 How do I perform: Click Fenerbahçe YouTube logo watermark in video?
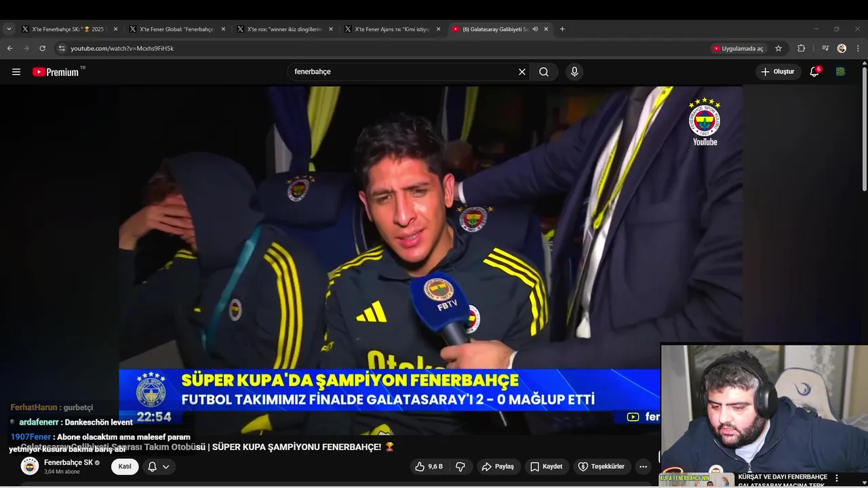pos(705,122)
